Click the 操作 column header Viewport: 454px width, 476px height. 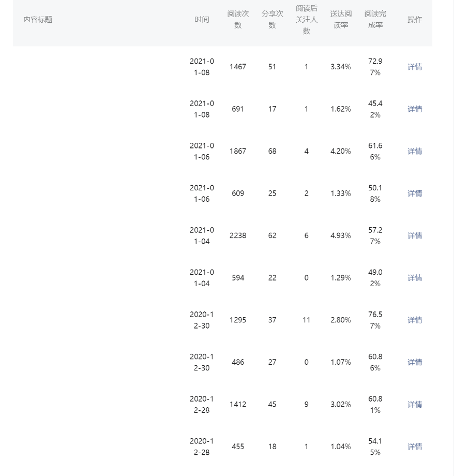415,20
